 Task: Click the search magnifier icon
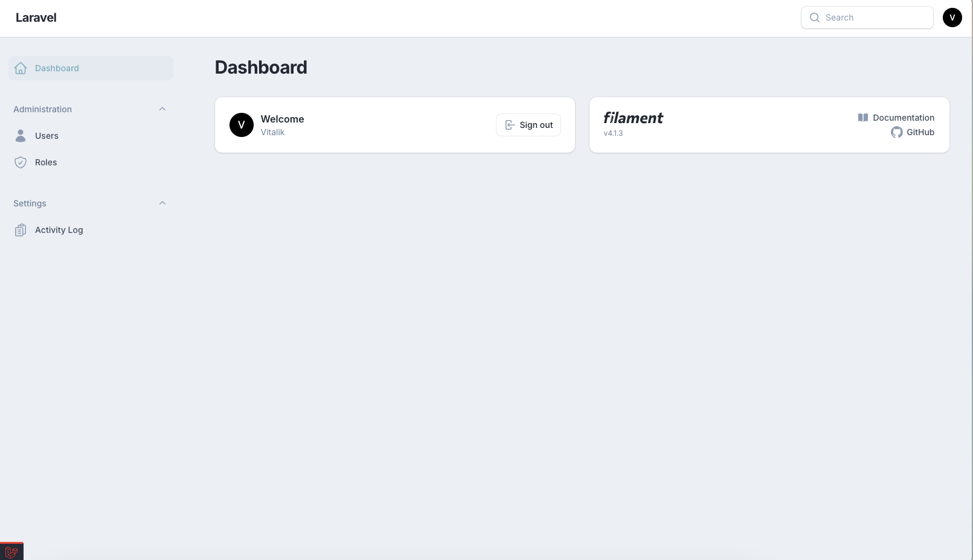815,17
